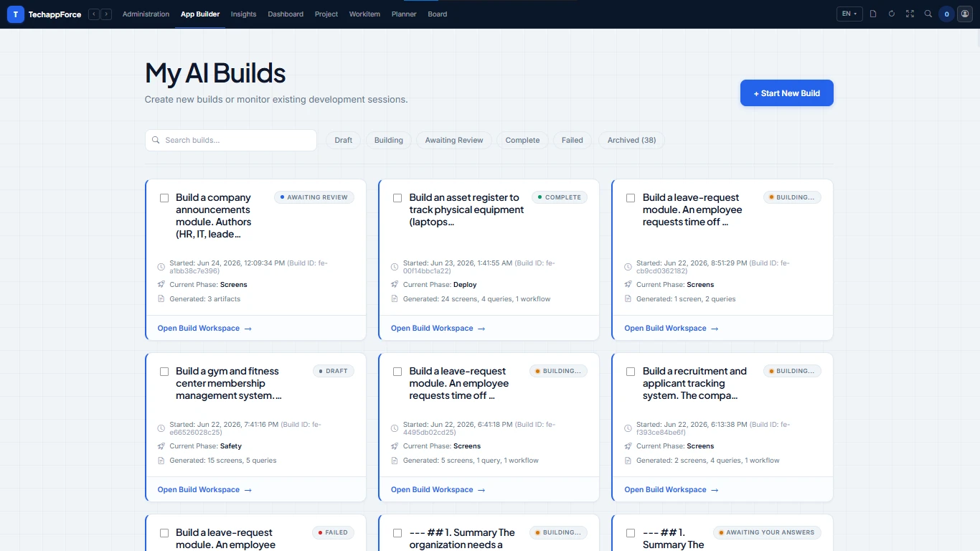Click file icon beside Generated: 24 screens
Screen dimensions: 980x551
tap(395, 299)
